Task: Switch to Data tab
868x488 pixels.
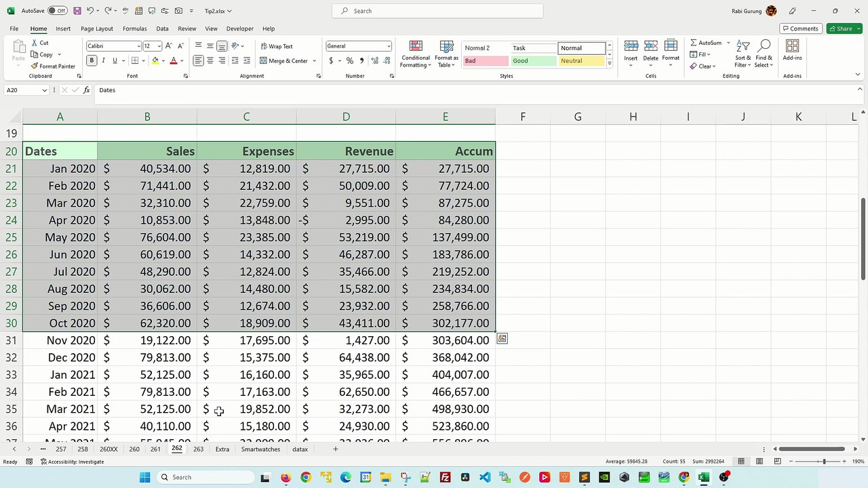Action: pyautogui.click(x=162, y=28)
